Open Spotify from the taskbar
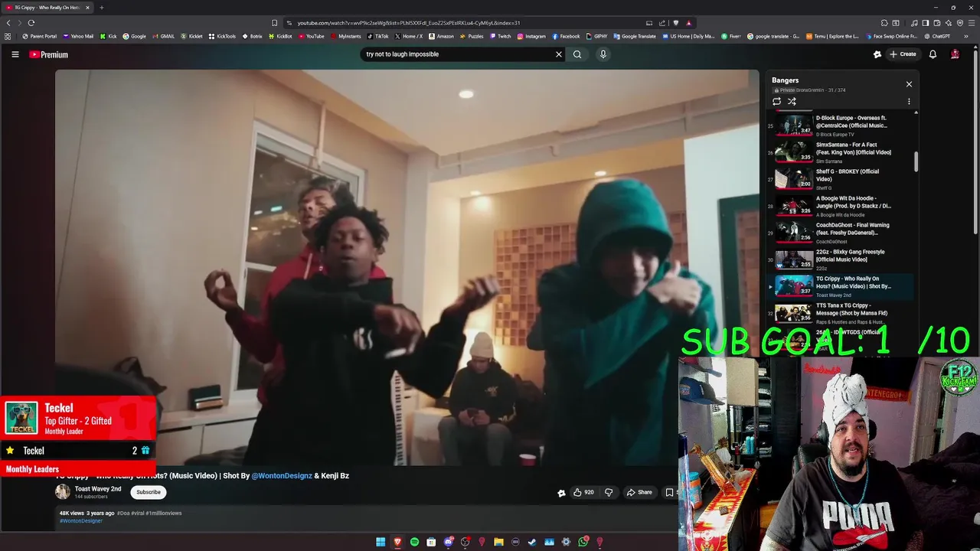 414,542
